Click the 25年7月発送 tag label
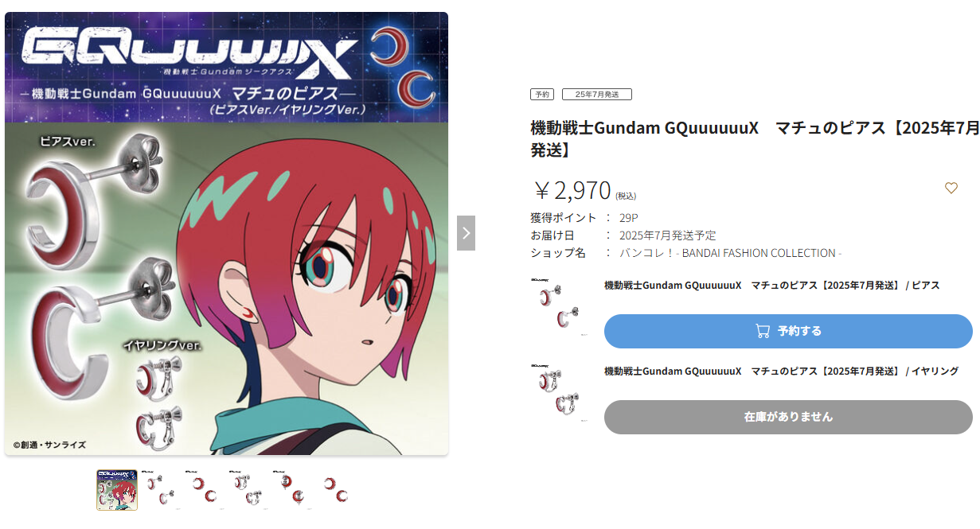The height and width of the screenshot is (529, 980). click(597, 94)
